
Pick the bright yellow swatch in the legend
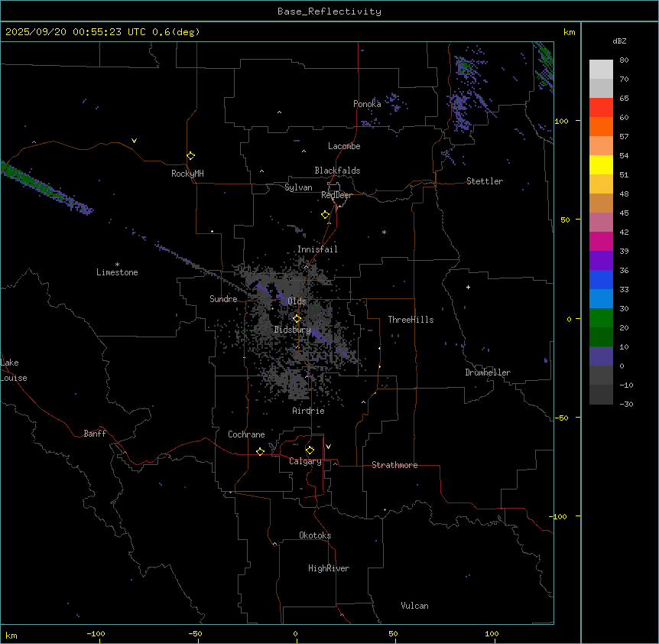pyautogui.click(x=601, y=165)
